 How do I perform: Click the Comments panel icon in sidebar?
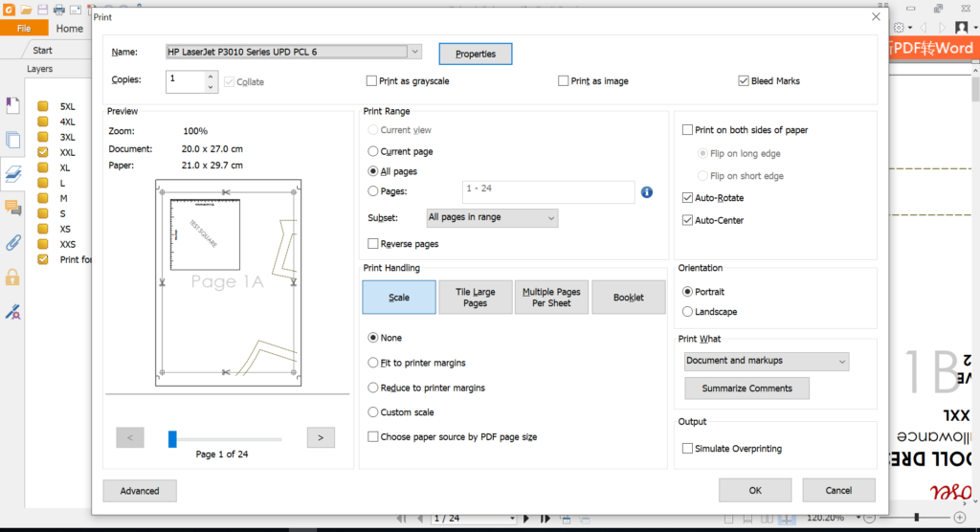pyautogui.click(x=12, y=208)
